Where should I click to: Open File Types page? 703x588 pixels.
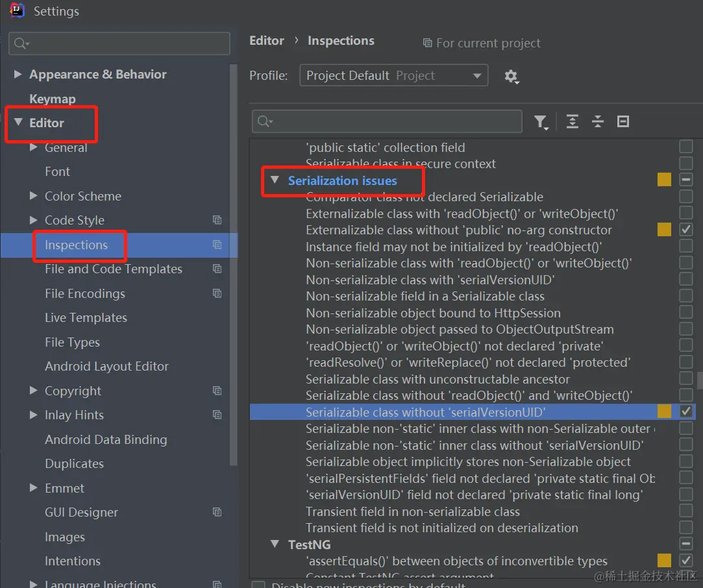tap(72, 343)
